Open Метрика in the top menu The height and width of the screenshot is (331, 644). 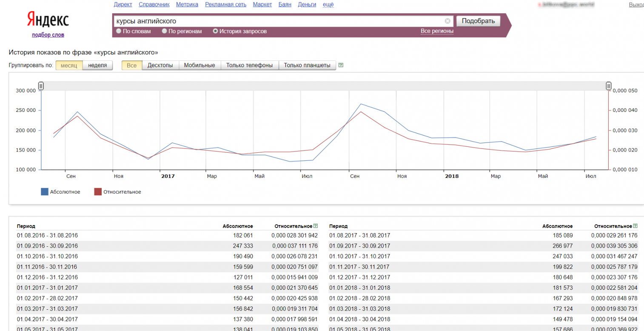(187, 5)
